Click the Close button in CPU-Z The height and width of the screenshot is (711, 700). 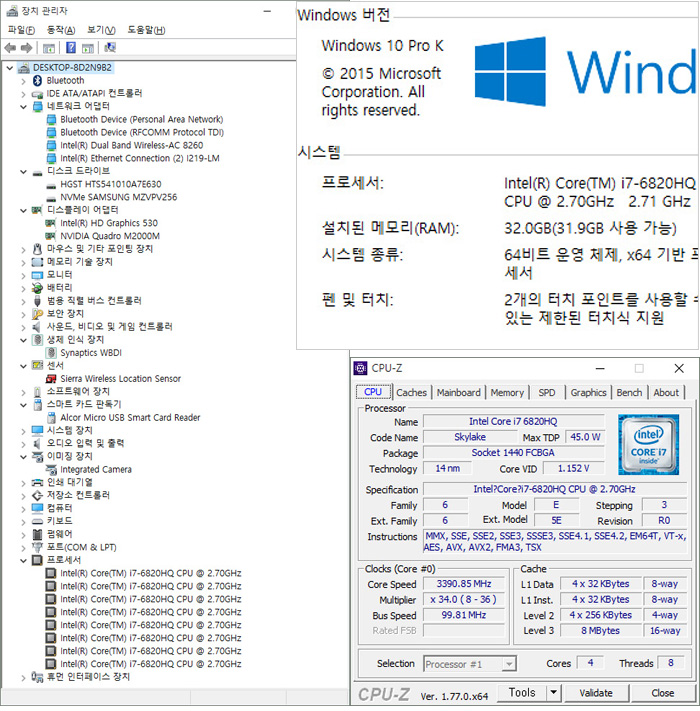pos(662,693)
